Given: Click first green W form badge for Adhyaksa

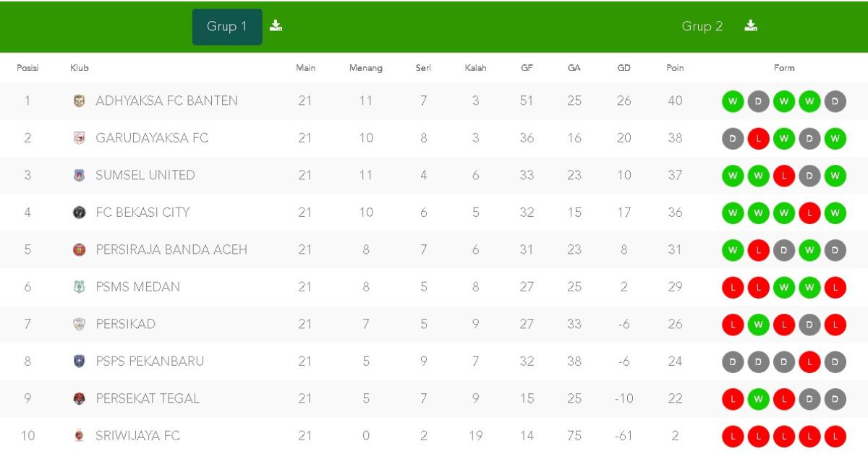Looking at the screenshot, I should 733,101.
